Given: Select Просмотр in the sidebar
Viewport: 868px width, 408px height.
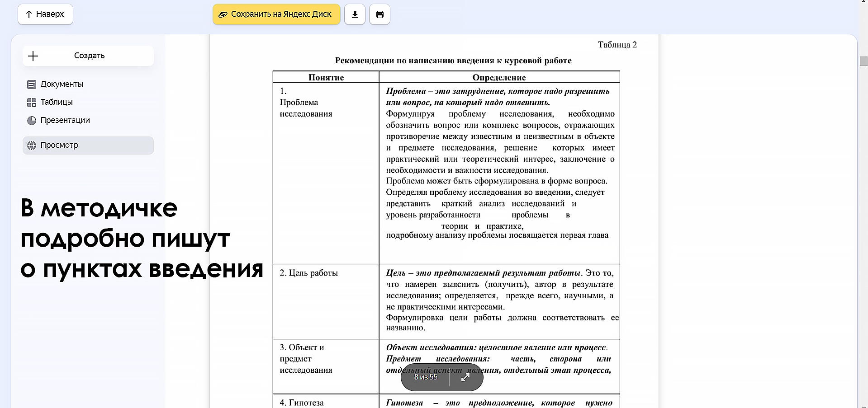Looking at the screenshot, I should pyautogui.click(x=88, y=145).
